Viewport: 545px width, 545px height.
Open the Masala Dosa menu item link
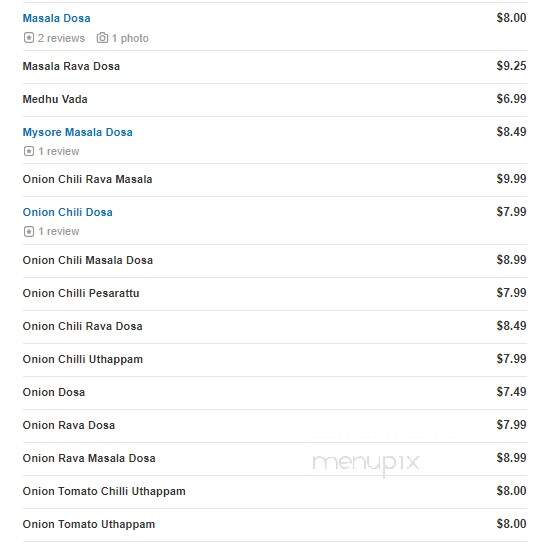point(56,18)
